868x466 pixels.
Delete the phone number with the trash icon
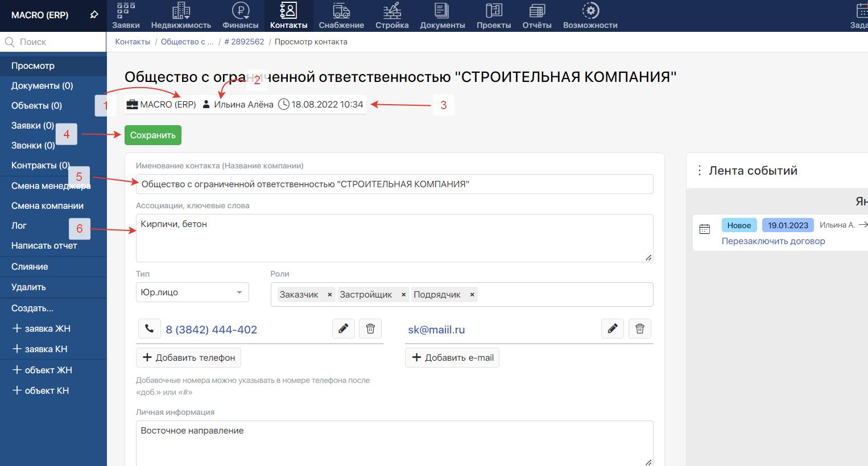[370, 329]
